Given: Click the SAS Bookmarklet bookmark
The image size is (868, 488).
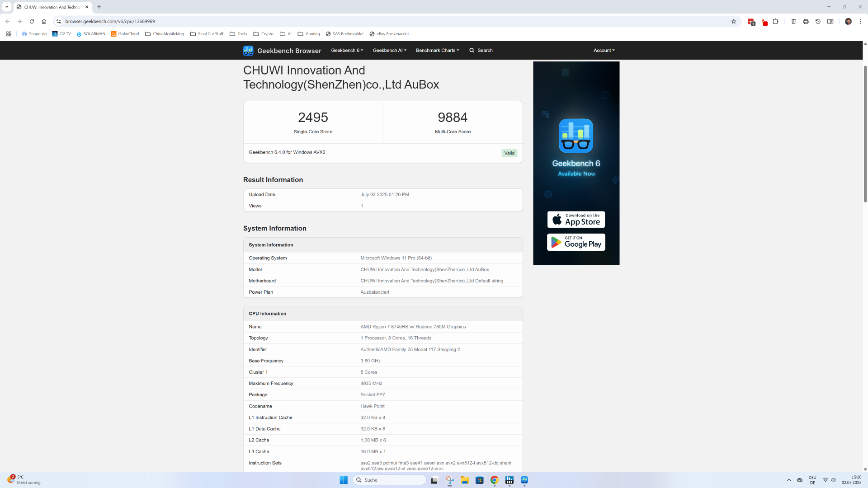Looking at the screenshot, I should coord(344,34).
